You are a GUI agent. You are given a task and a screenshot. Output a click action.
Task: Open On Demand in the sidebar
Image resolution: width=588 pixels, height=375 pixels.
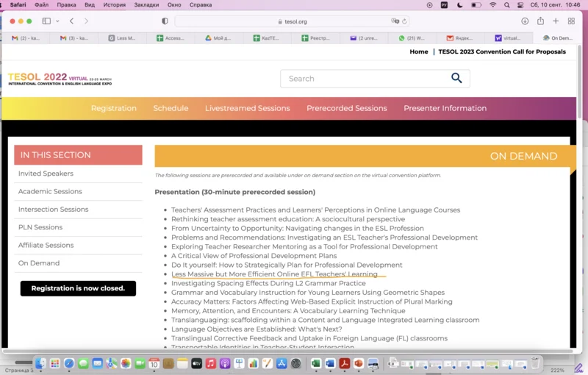[x=39, y=263]
